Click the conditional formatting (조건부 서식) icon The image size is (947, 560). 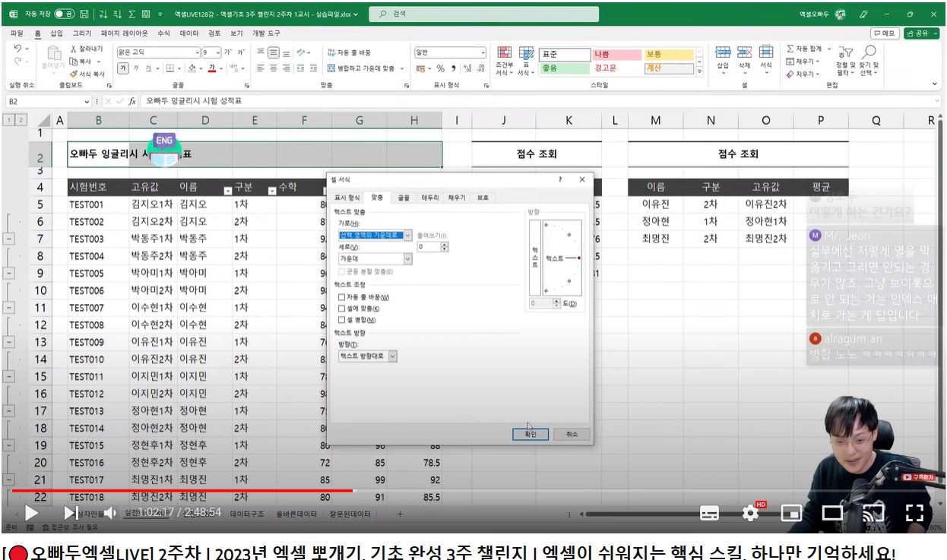504,52
